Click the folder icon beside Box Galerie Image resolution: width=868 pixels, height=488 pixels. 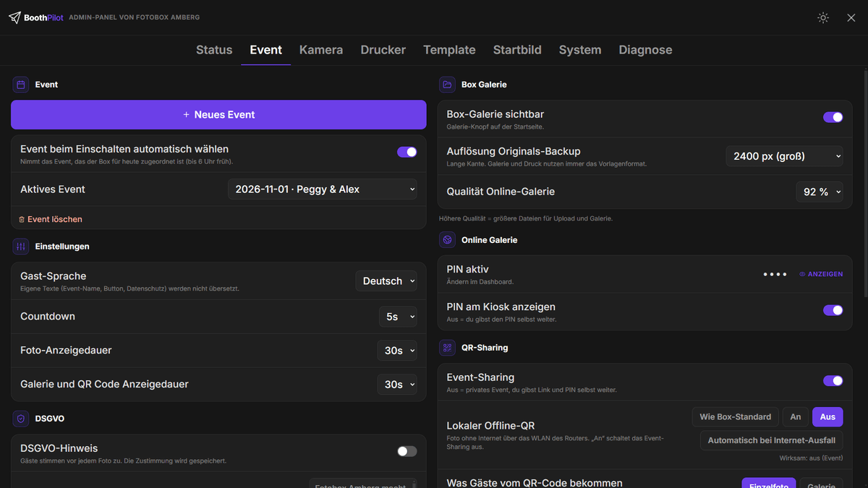[447, 85]
